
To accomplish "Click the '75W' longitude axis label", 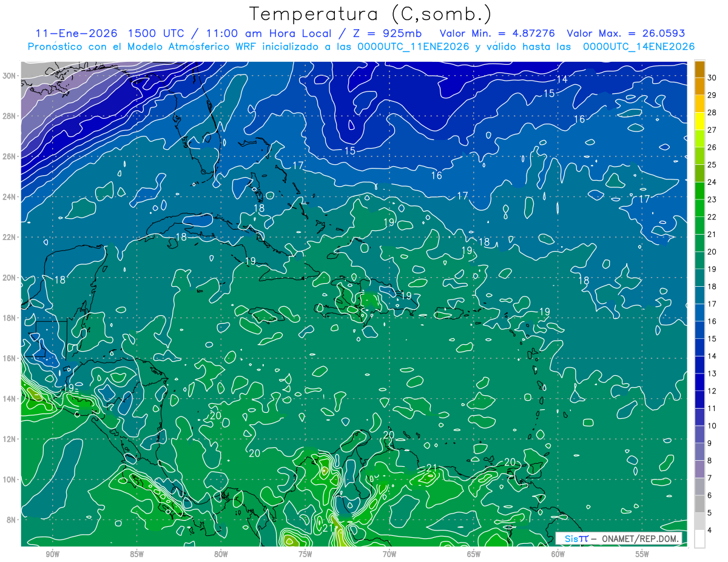I will tap(305, 554).
